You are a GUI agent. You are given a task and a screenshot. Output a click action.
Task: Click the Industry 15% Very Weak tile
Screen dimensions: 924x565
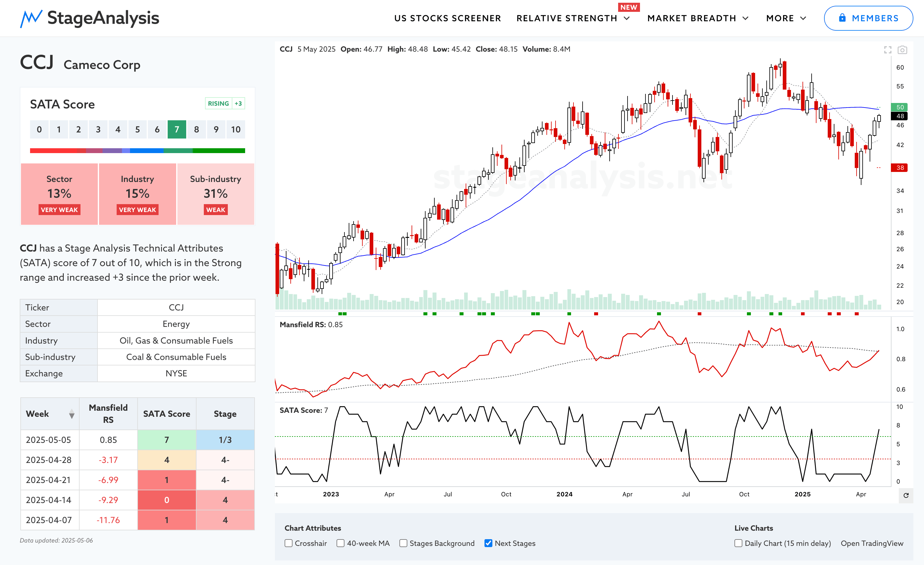tap(137, 194)
